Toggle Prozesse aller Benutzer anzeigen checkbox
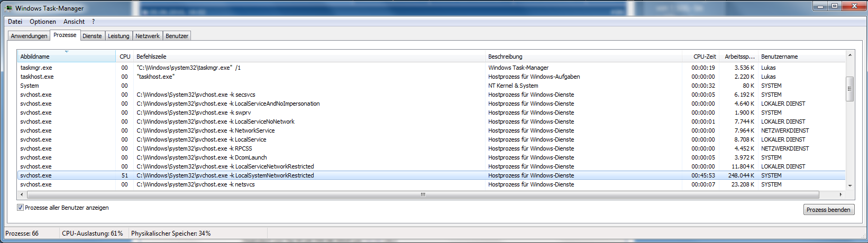The width and height of the screenshot is (868, 243). (20, 208)
